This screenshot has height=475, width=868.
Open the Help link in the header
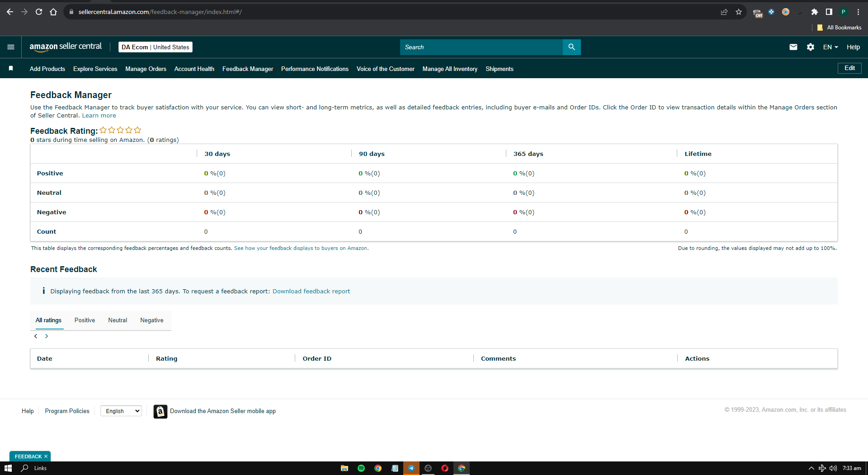pyautogui.click(x=853, y=47)
